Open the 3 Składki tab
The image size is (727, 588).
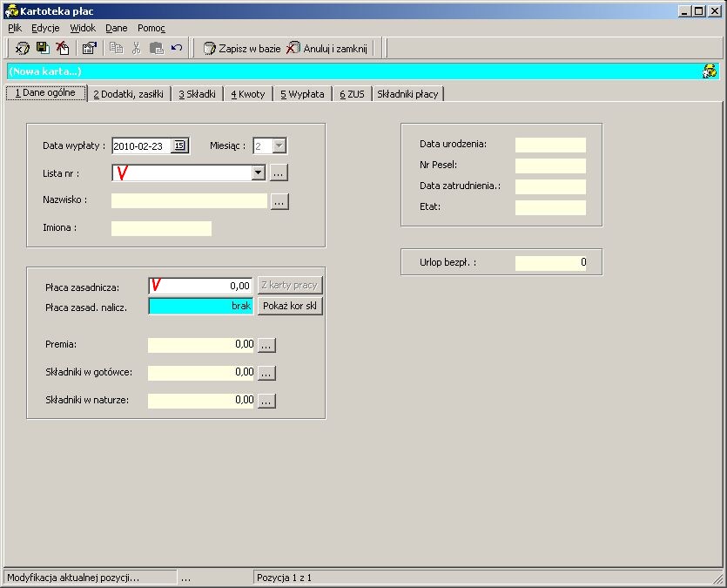(197, 94)
